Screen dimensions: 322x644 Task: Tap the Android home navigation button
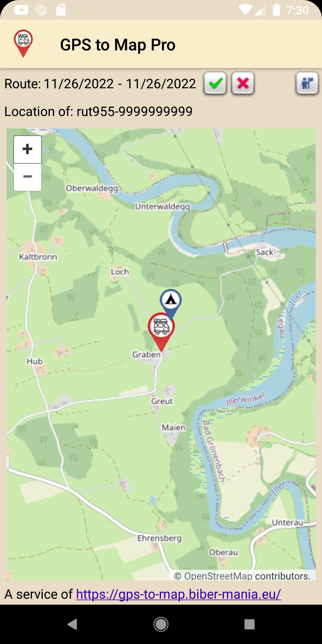pyautogui.click(x=161, y=624)
